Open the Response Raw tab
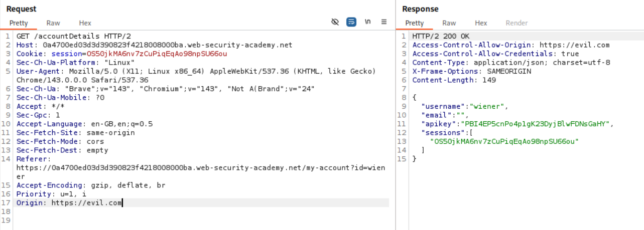 point(449,23)
